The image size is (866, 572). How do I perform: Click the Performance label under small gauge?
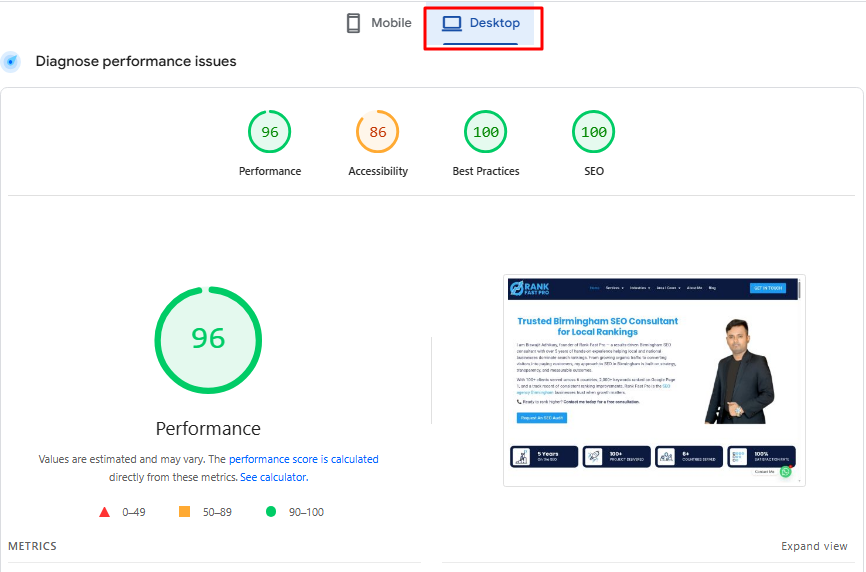pyautogui.click(x=270, y=171)
